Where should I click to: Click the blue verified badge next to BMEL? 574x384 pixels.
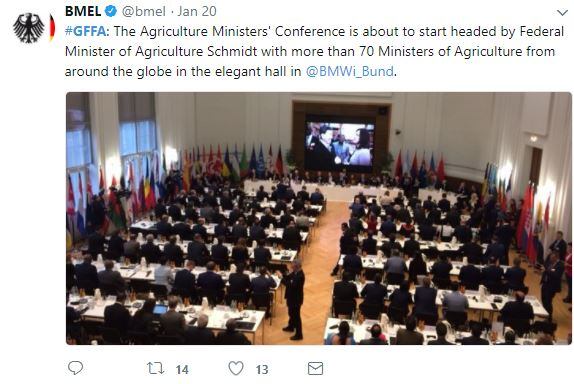click(111, 11)
